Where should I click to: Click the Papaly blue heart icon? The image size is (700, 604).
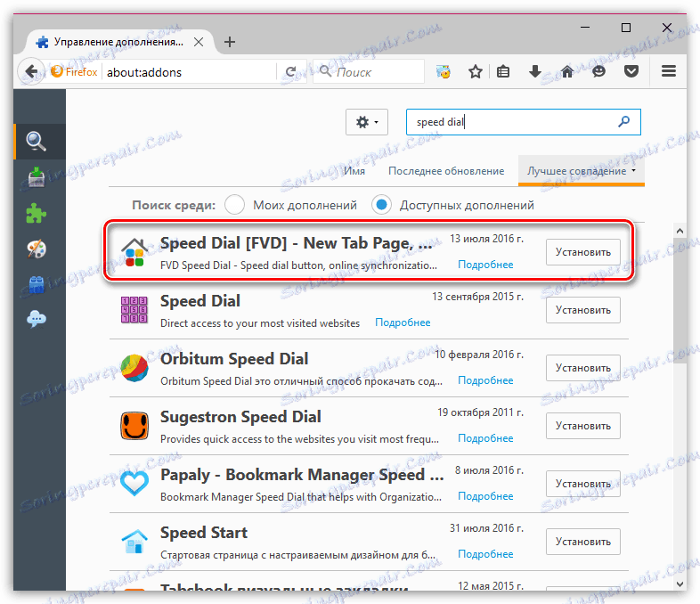134,484
